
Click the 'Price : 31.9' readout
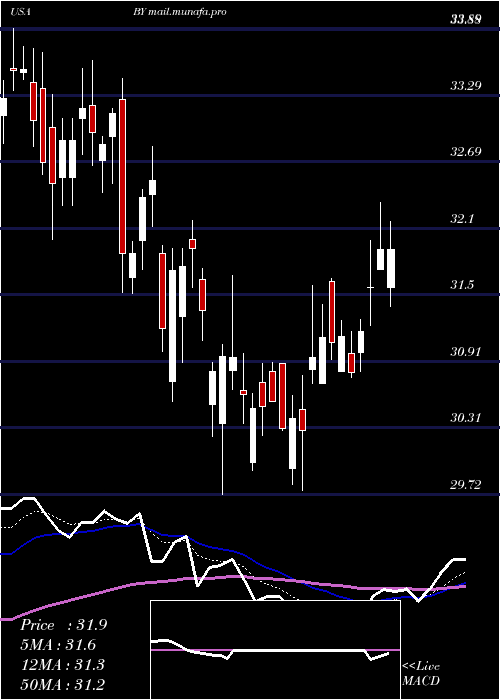(x=63, y=625)
